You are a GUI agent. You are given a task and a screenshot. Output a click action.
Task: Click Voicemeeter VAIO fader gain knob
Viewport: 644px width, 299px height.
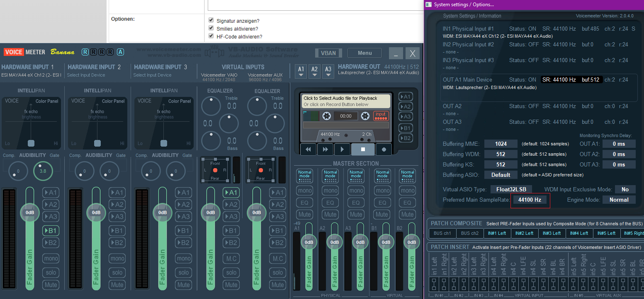[211, 212]
